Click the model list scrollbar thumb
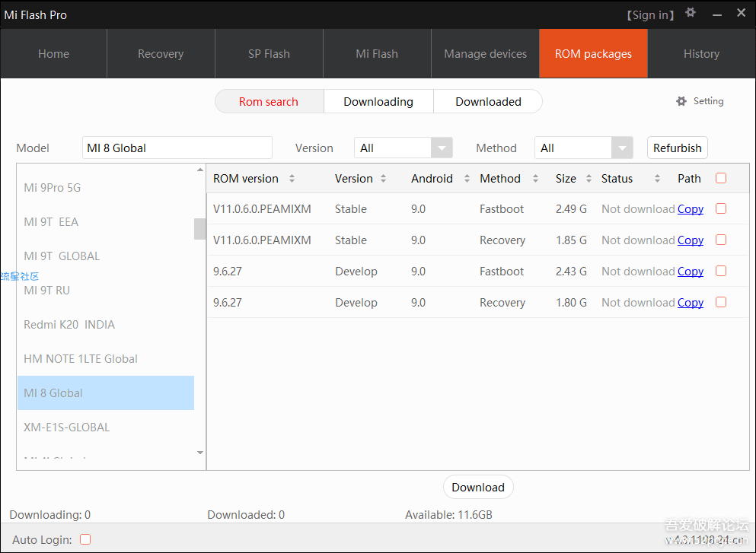 (199, 229)
